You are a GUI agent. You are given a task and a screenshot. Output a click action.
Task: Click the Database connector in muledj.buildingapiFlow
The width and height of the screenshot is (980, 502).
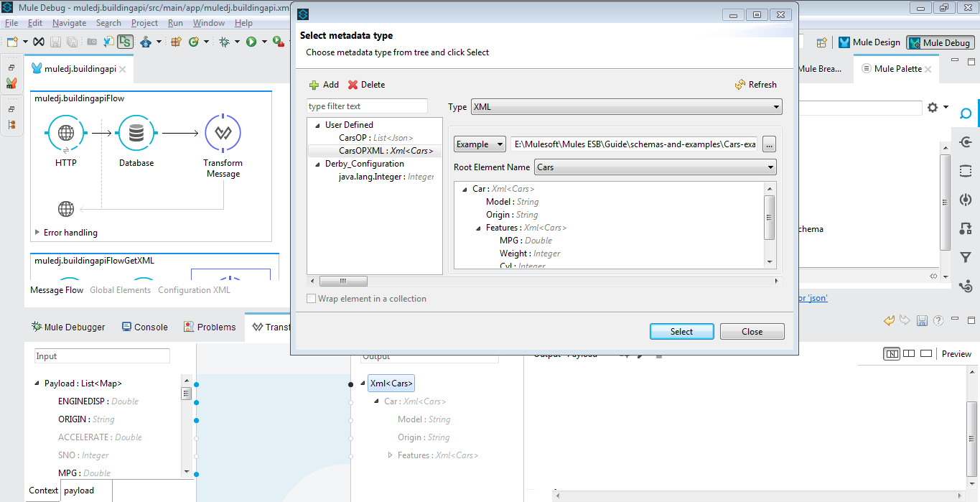coord(136,133)
